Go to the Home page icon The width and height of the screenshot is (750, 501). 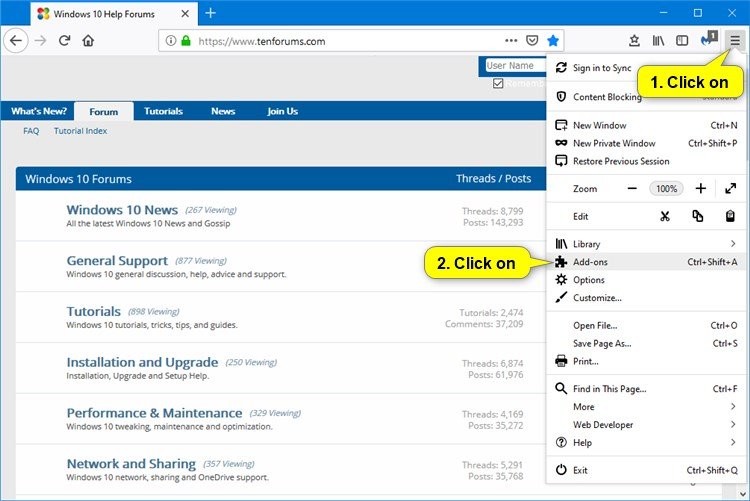(88, 41)
